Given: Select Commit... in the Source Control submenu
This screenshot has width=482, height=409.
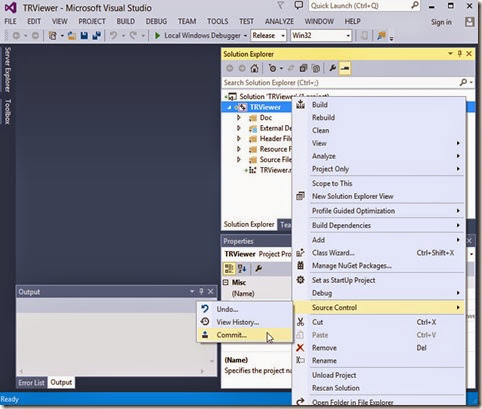Looking at the screenshot, I should [245, 335].
